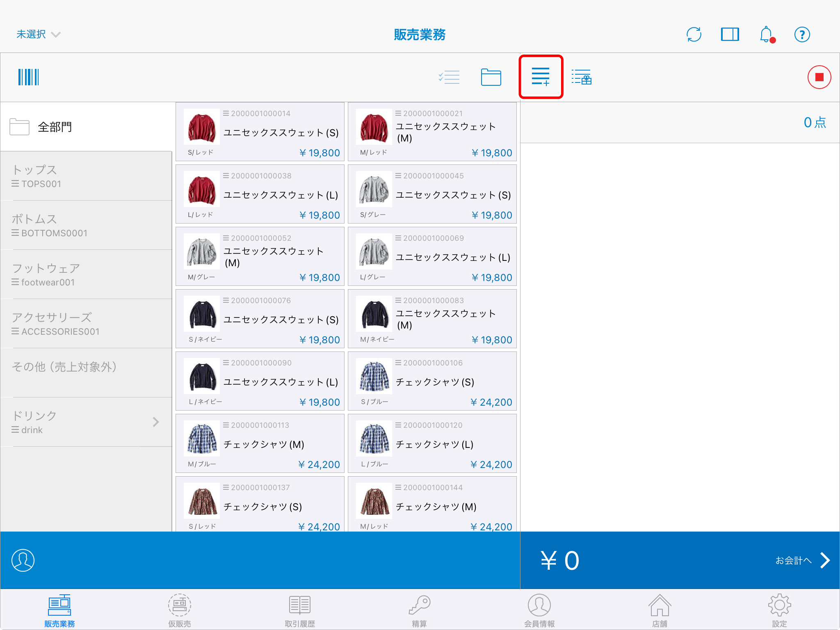This screenshot has height=630, width=840.
Task: Tap the S/グレー sweat thumbnail image
Action: point(374,189)
